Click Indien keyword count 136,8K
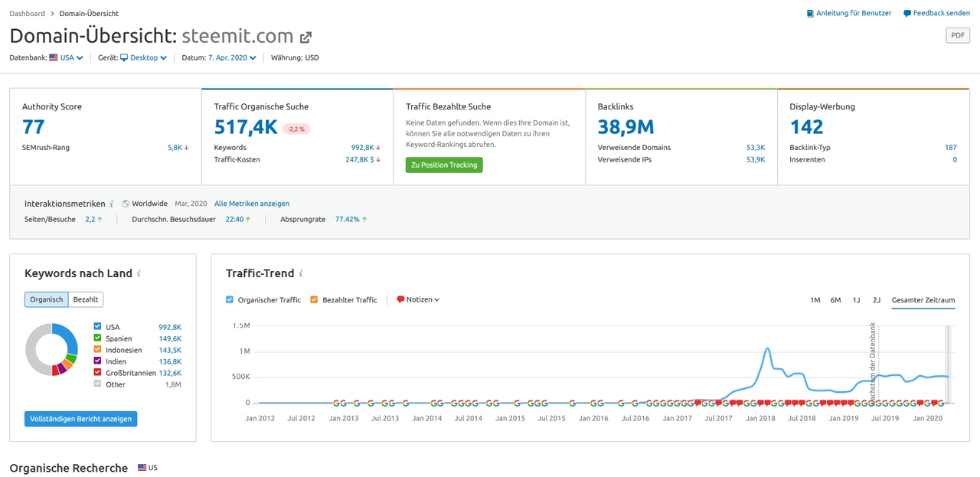The image size is (980, 477). click(x=170, y=361)
